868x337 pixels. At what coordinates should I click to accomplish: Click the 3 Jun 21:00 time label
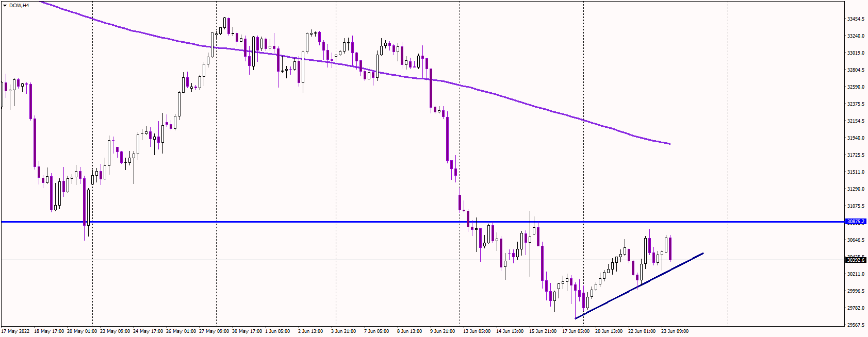(343, 331)
